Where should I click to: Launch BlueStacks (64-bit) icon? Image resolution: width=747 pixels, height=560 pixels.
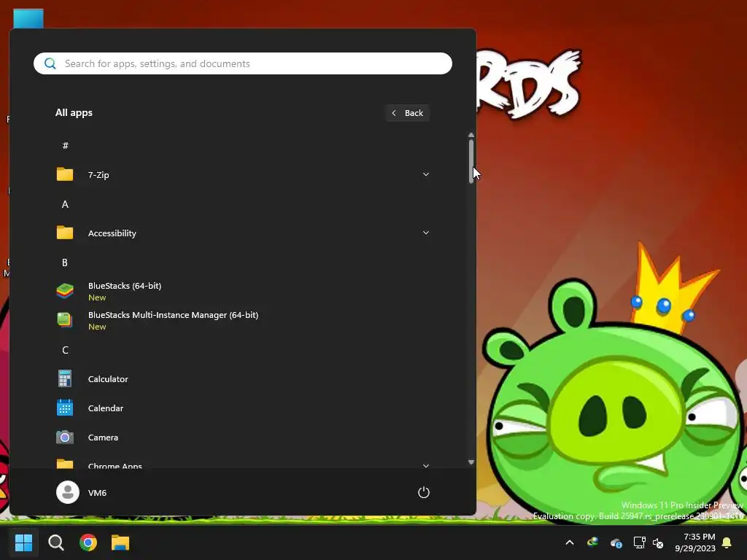click(x=65, y=291)
